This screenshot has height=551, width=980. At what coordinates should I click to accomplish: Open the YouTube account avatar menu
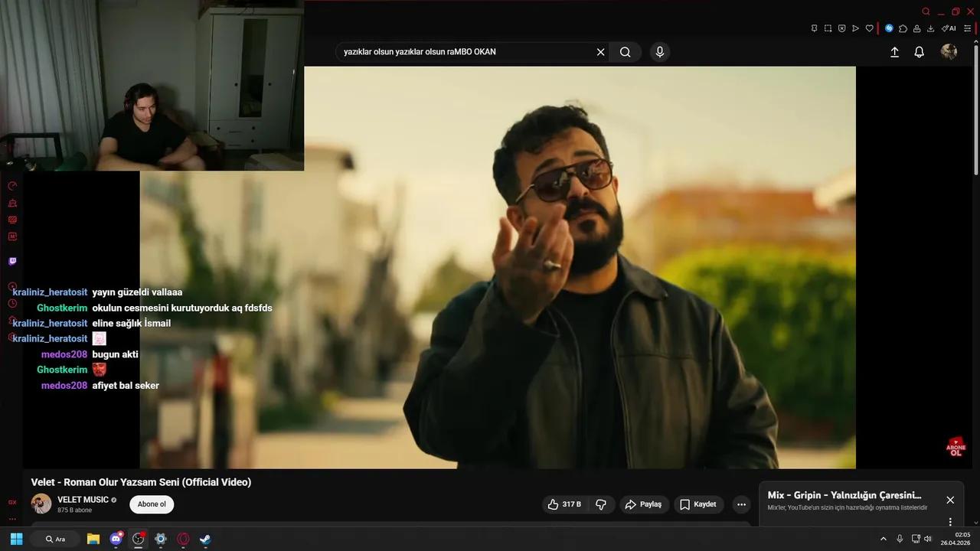coord(949,51)
